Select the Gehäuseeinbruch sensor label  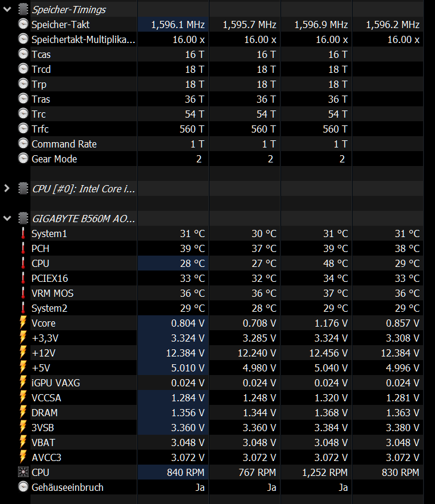click(x=67, y=487)
